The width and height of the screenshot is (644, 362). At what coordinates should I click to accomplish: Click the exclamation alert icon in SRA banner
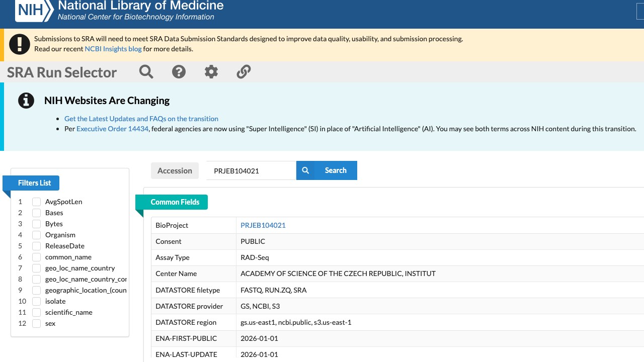pyautogui.click(x=20, y=44)
